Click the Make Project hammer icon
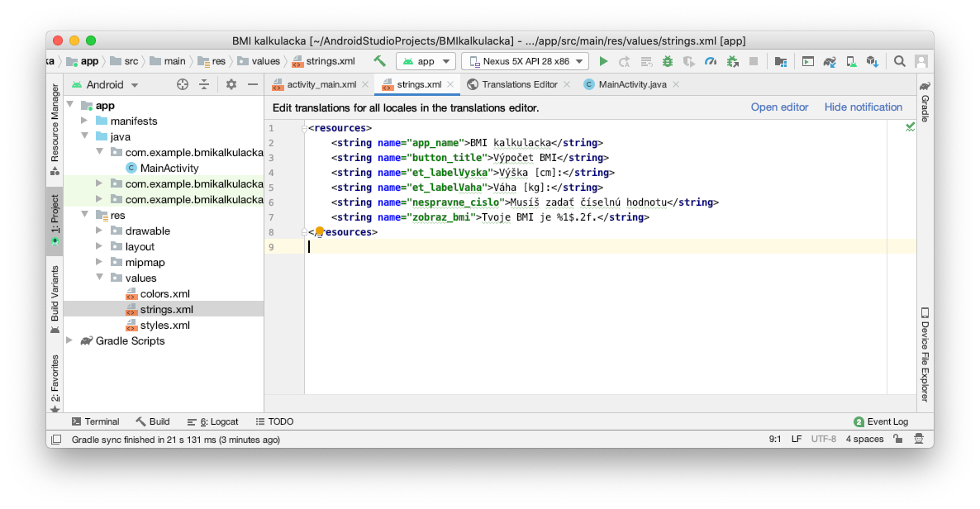This screenshot has width=980, height=509. (380, 61)
